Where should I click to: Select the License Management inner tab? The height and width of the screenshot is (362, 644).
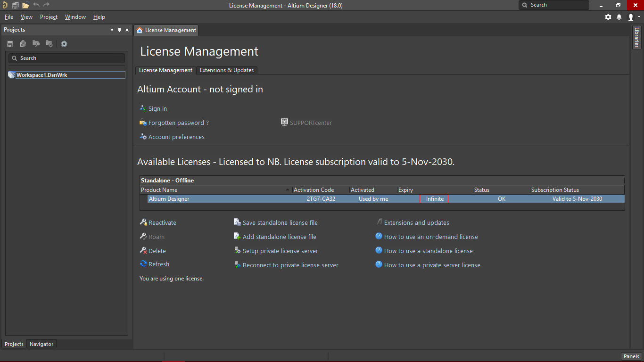165,70
